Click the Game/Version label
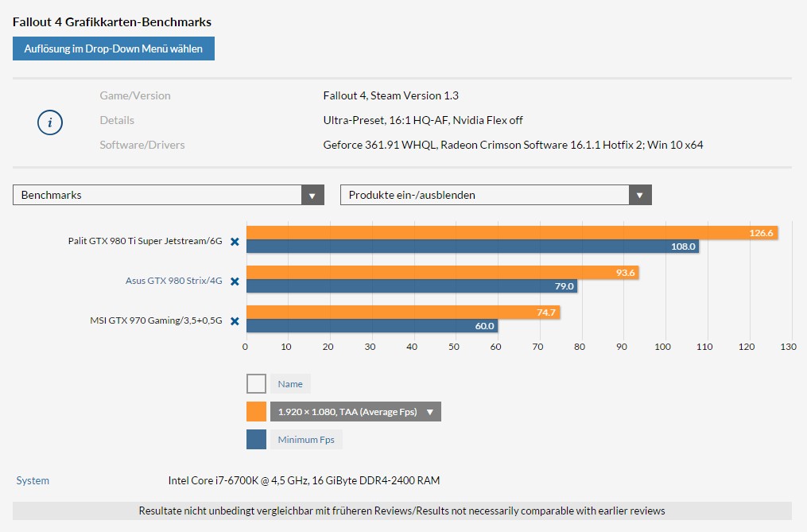The width and height of the screenshot is (807, 532). tap(135, 95)
